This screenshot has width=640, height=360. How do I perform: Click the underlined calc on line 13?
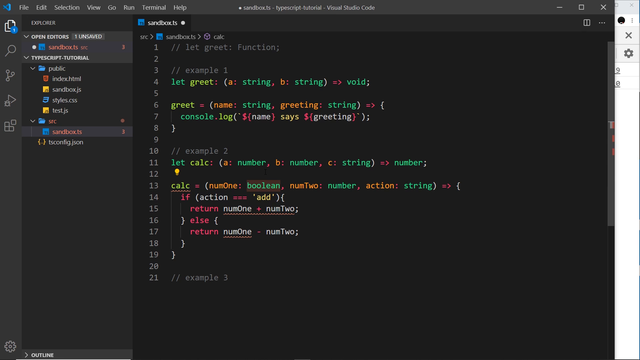point(180,186)
